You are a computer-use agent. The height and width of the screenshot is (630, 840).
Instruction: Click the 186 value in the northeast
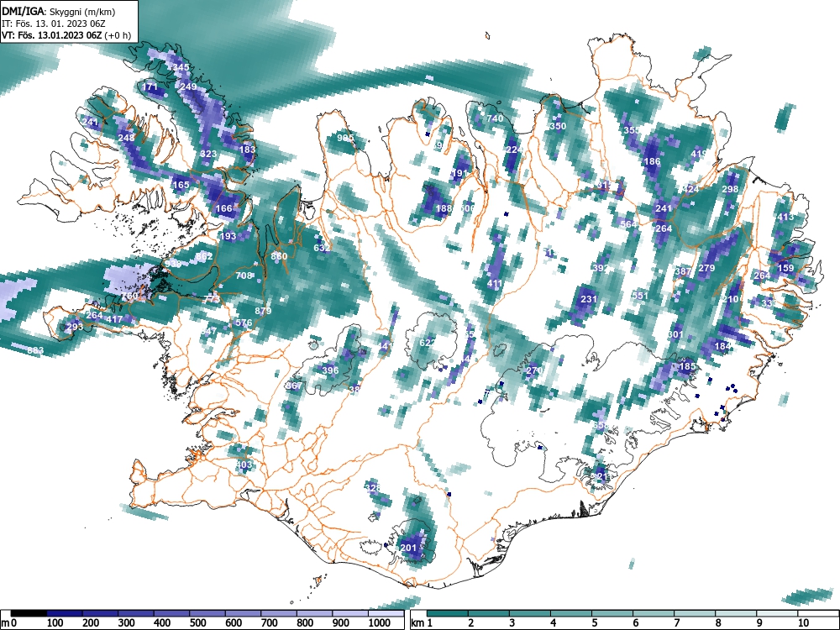coord(653,161)
